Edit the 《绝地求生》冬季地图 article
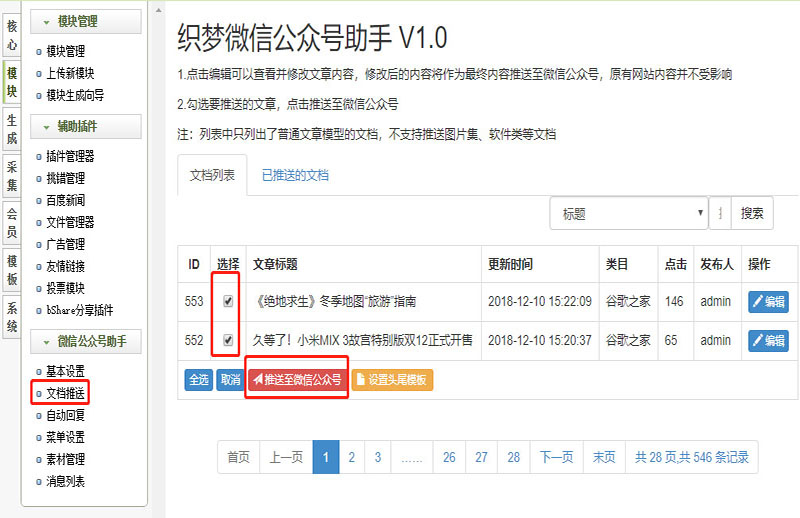 pyautogui.click(x=768, y=302)
